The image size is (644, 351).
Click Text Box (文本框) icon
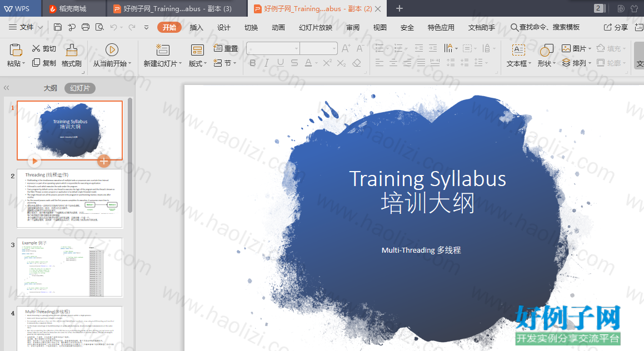(519, 50)
